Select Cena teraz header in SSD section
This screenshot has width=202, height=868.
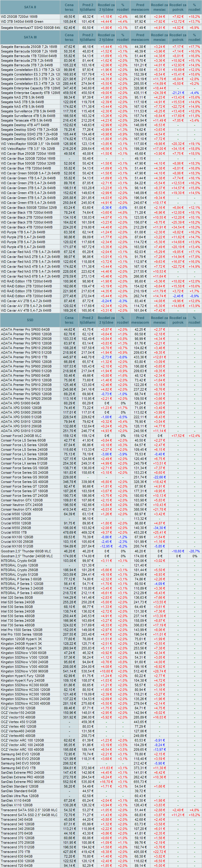pyautogui.click(x=69, y=320)
